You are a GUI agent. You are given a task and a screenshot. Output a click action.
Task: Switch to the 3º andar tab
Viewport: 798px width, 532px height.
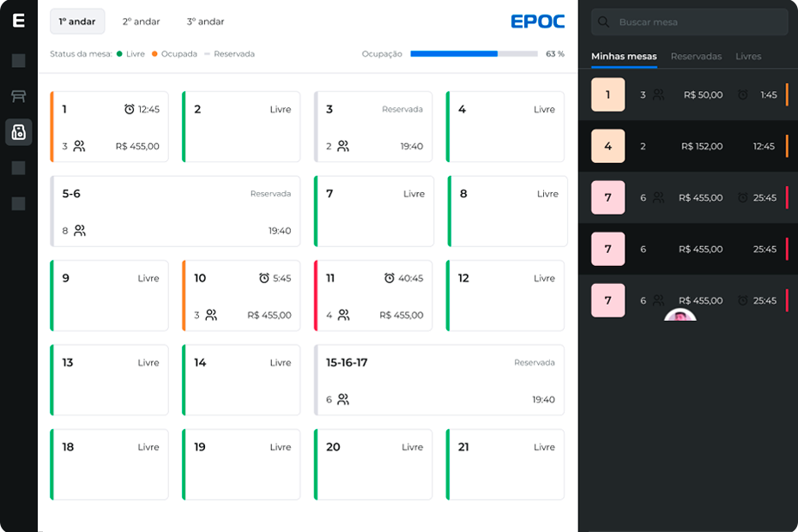(x=205, y=21)
